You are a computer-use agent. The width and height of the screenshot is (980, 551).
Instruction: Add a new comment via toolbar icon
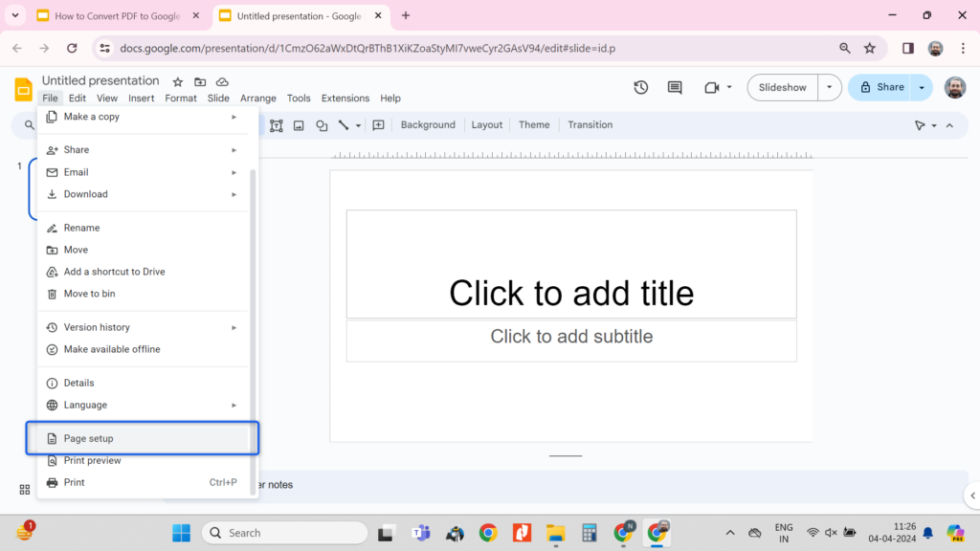(379, 125)
